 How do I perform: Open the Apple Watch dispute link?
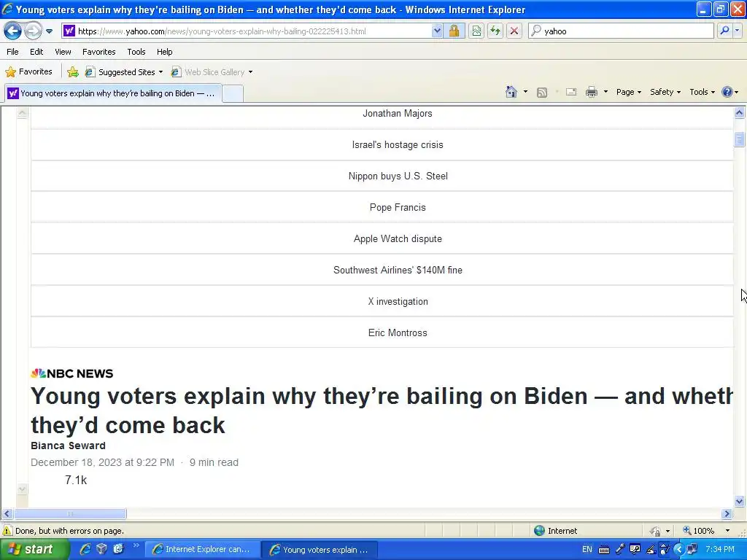(398, 239)
